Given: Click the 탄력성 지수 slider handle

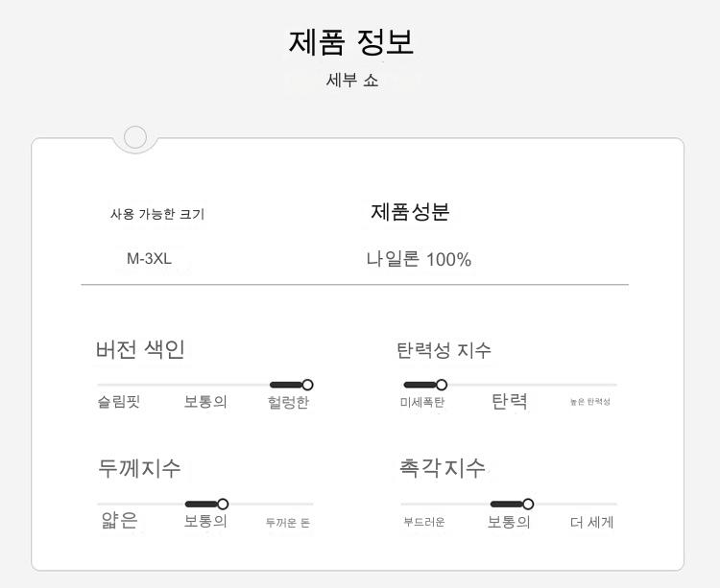Looking at the screenshot, I should [442, 385].
